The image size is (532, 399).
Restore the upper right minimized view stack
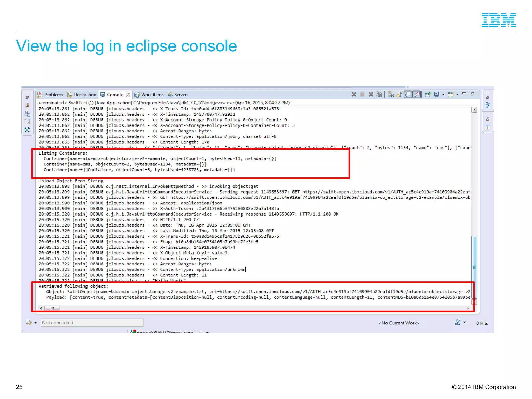pyautogui.click(x=488, y=97)
